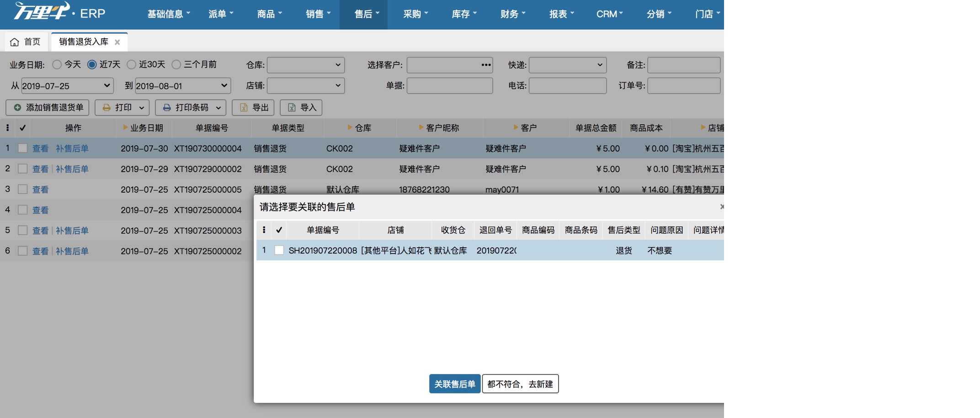Screen dimensions: 980x418
Task: Click 都不符合，去新建 button
Action: pos(520,384)
